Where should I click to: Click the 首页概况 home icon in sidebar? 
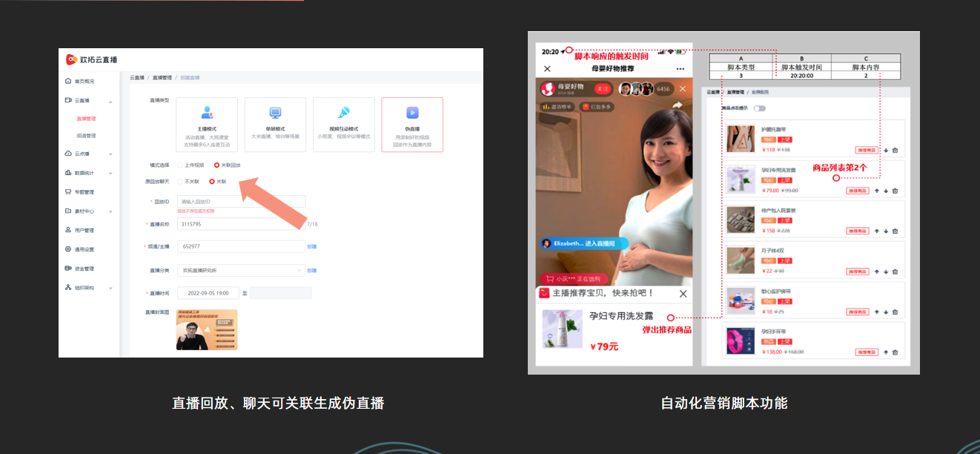(68, 81)
